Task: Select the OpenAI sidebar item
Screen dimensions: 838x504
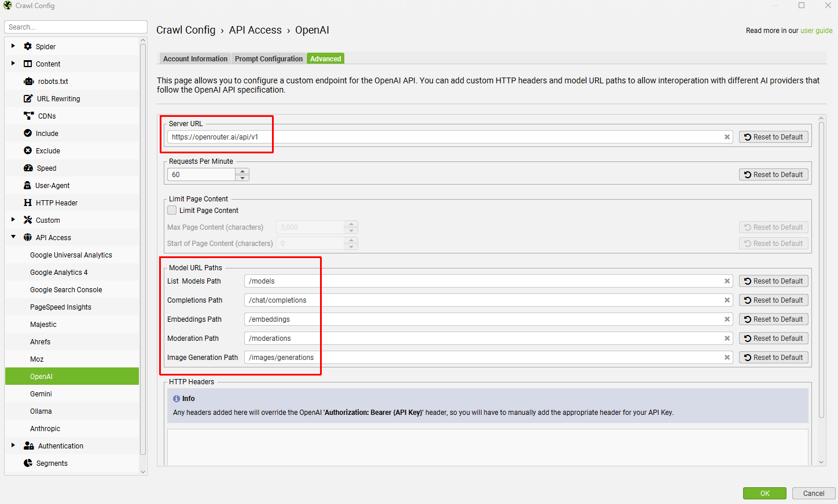Action: (x=72, y=376)
